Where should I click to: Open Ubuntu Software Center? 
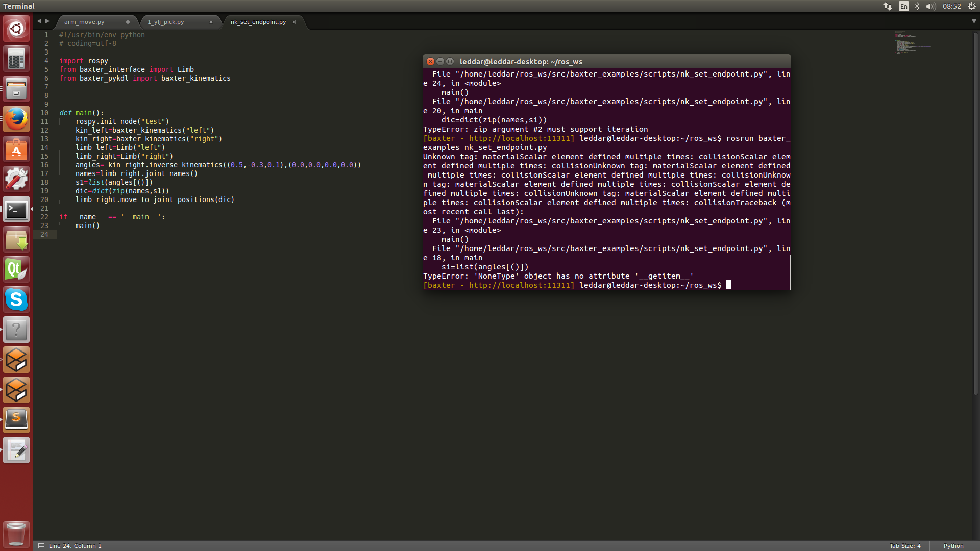click(x=16, y=149)
